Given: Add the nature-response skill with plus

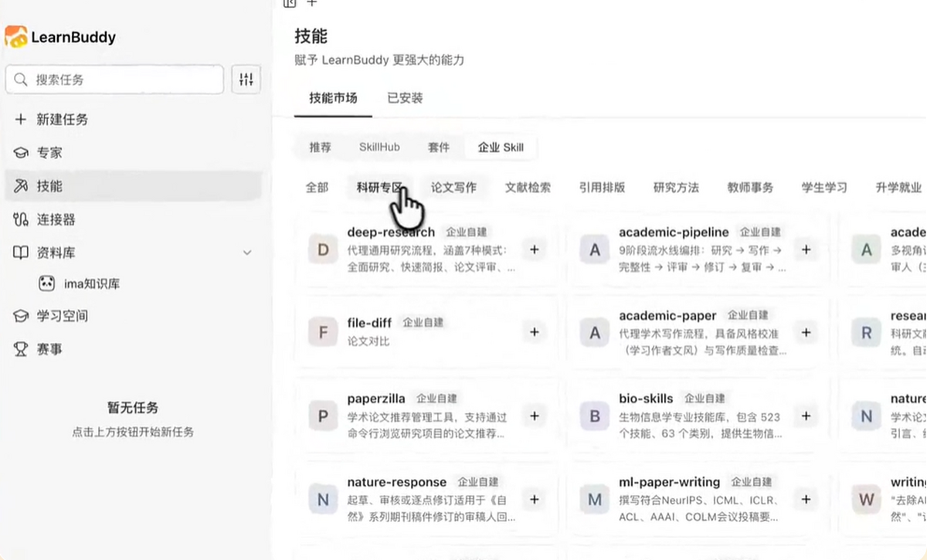Looking at the screenshot, I should point(534,499).
